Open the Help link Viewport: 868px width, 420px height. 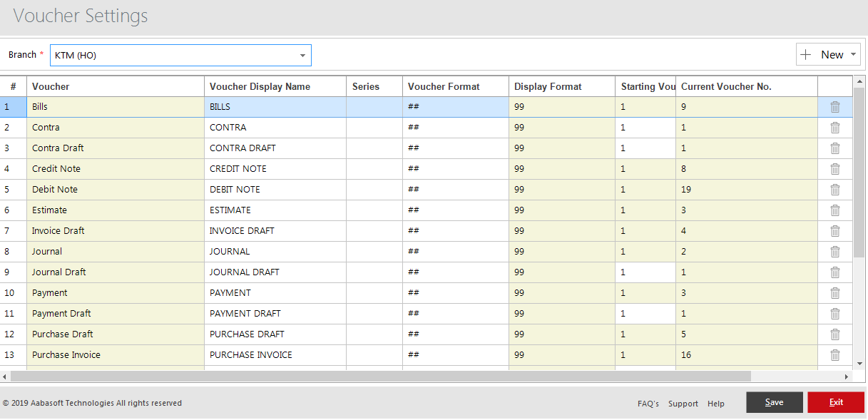point(715,404)
